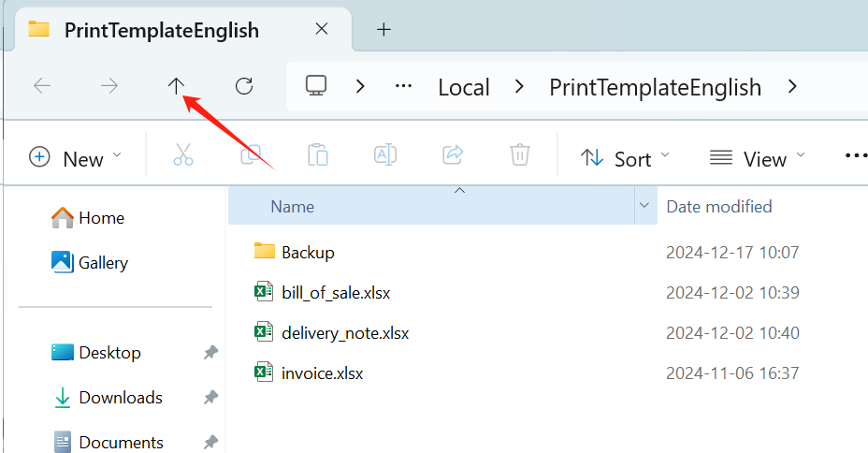Click the Cut scissors icon
The height and width of the screenshot is (453, 868).
click(x=183, y=155)
